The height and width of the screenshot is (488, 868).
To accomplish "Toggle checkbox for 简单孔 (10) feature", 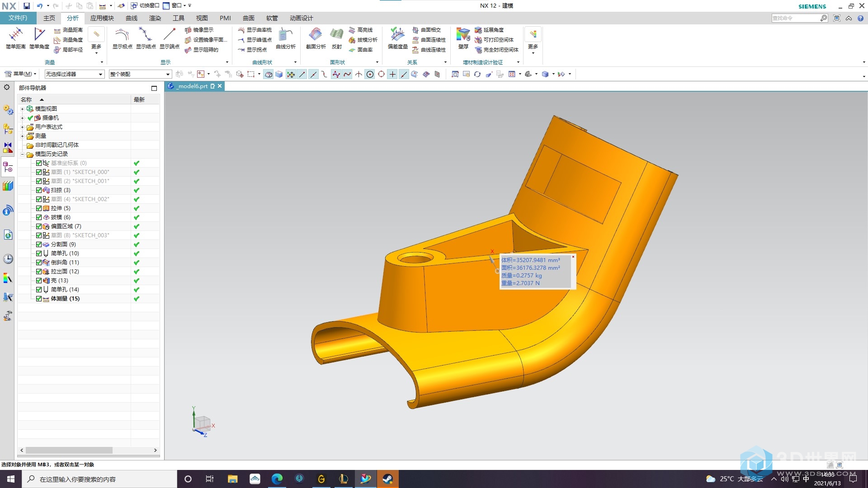I will click(x=39, y=253).
